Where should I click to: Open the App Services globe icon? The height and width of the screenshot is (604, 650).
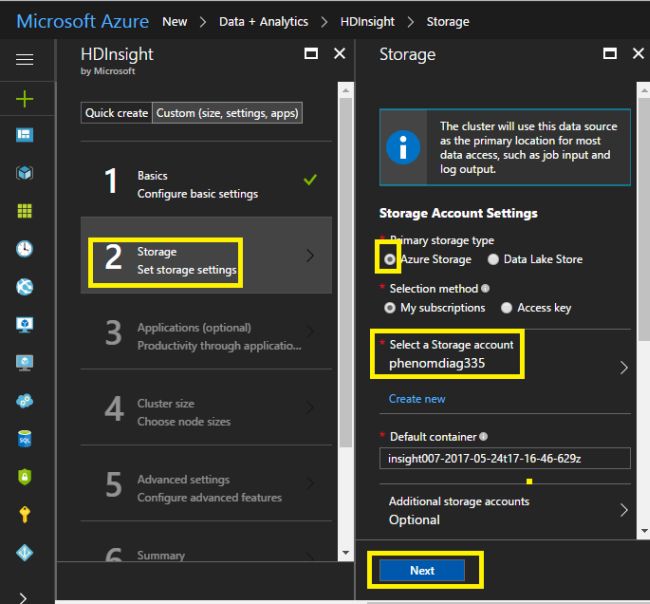pyautogui.click(x=24, y=287)
